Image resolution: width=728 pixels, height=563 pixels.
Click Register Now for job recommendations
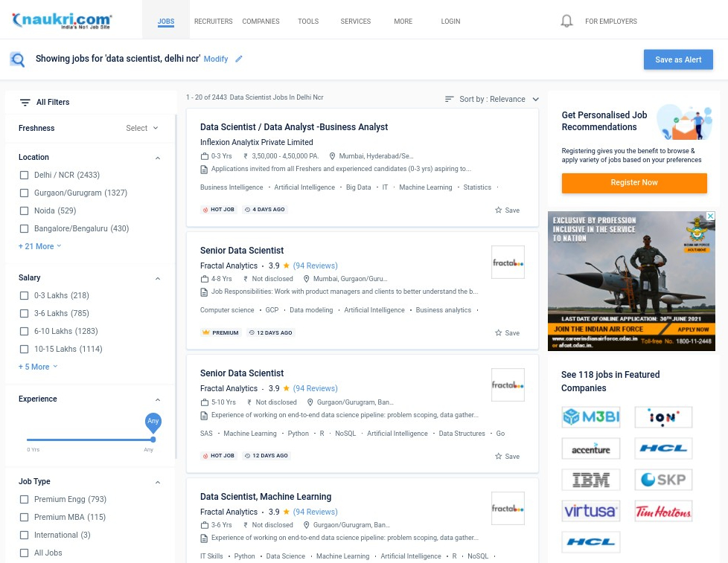click(x=634, y=183)
